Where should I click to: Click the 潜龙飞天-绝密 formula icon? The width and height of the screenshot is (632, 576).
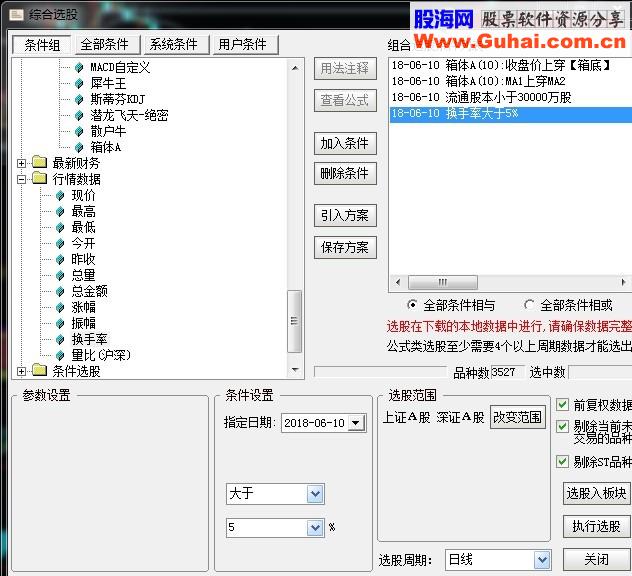point(79,115)
